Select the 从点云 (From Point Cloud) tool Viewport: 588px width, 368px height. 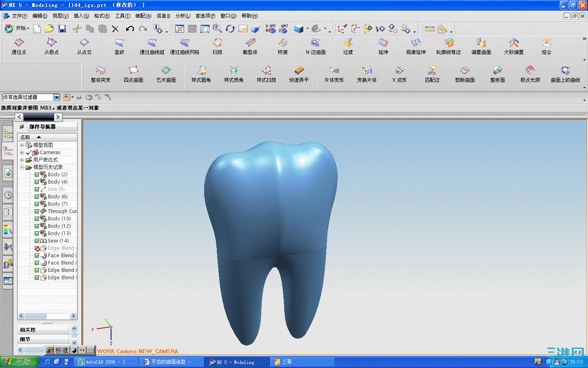tap(84, 47)
